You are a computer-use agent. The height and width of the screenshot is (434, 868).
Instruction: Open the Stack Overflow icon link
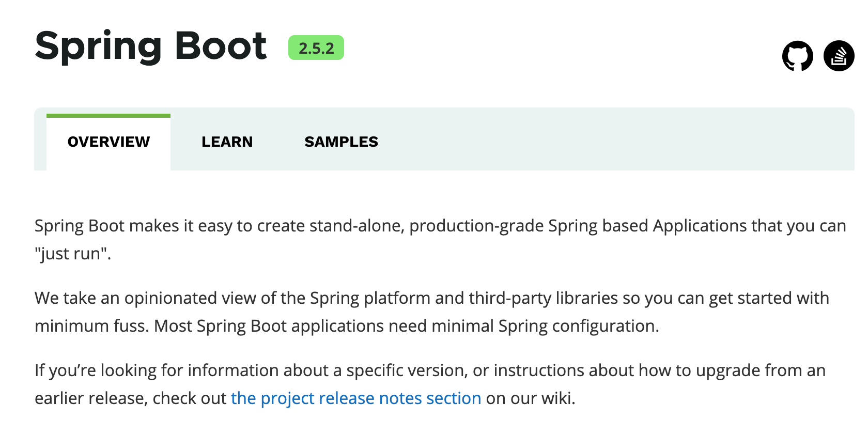coord(839,56)
